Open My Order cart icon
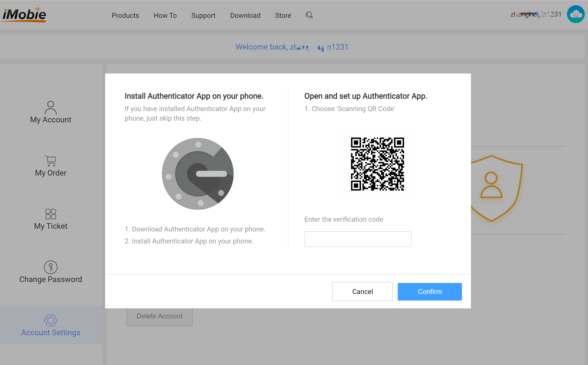This screenshot has height=365, width=588. pos(51,161)
